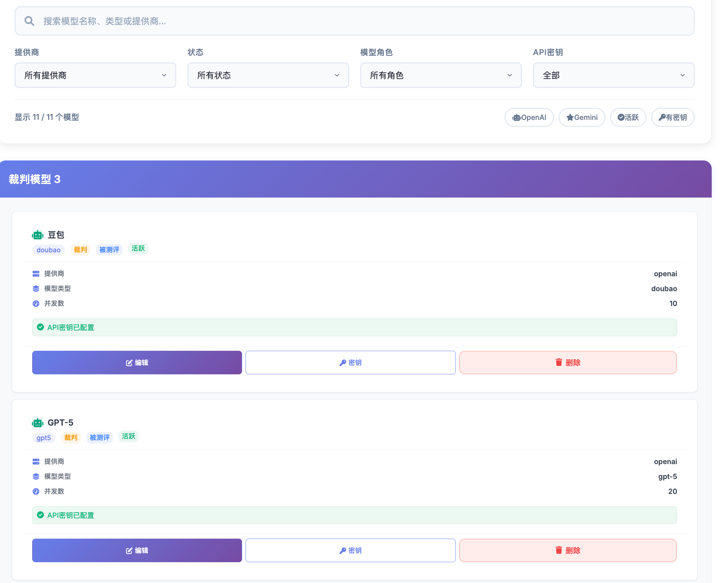This screenshot has height=583, width=728.
Task: Click the robot icon beside GPT-5
Action: pyautogui.click(x=37, y=423)
